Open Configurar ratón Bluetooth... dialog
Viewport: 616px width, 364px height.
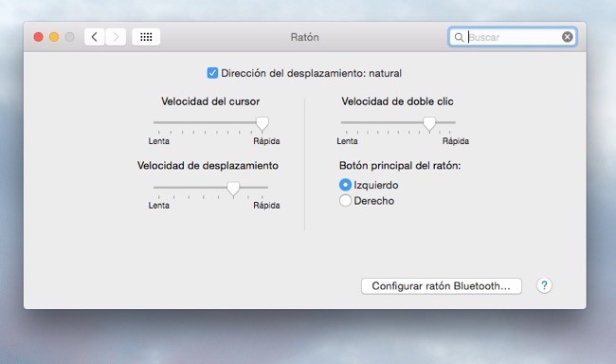tap(442, 285)
